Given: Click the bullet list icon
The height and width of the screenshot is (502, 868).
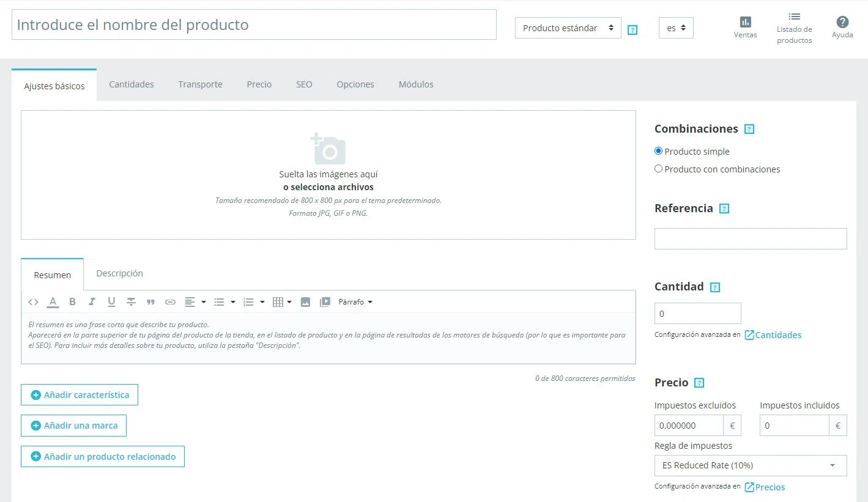Looking at the screenshot, I should click(x=219, y=302).
